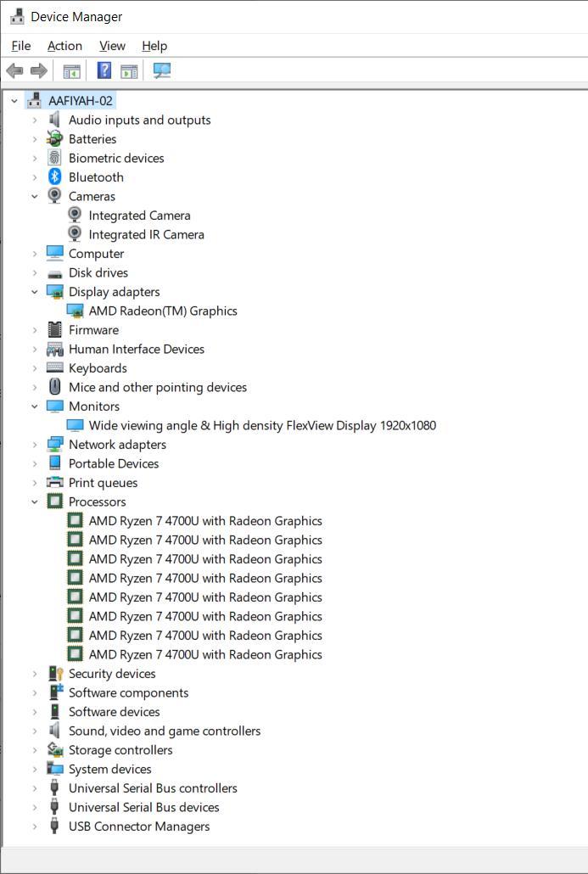Click the blue question-mark Help toolbar icon
Screen dimensions: 588x874
coord(104,70)
